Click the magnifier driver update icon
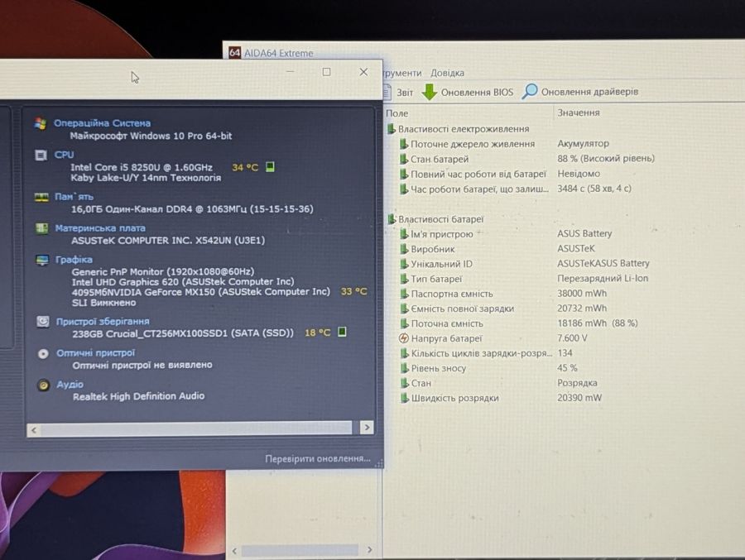Viewport: 745px width, 560px height. 529,91
